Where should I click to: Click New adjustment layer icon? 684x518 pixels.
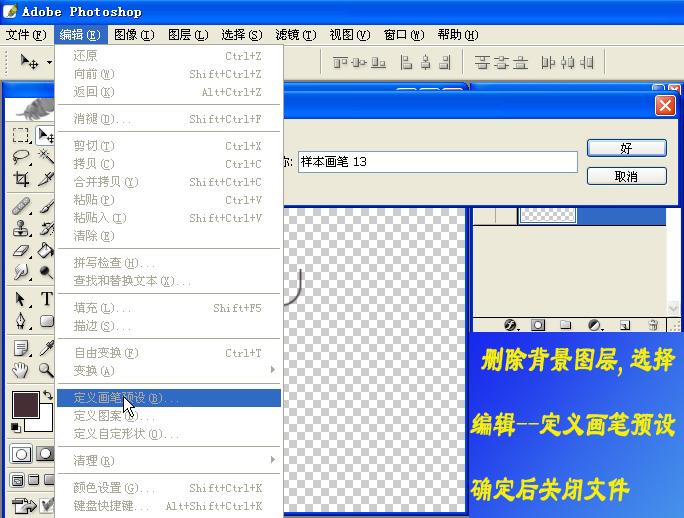[595, 325]
